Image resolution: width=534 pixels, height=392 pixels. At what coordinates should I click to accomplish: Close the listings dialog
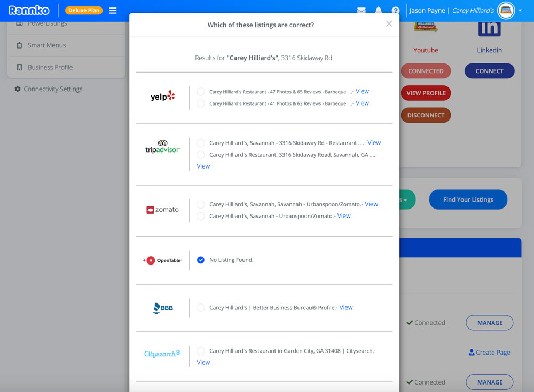coord(389,24)
